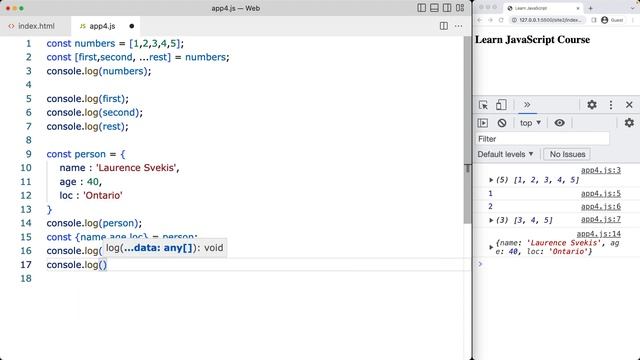Viewport: 640px width, 360px height.
Task: Open the app4.js:3 source link
Action: 601,170
